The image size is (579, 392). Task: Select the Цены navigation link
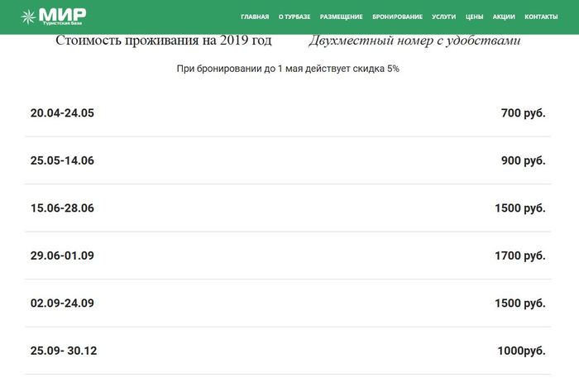[x=474, y=17]
